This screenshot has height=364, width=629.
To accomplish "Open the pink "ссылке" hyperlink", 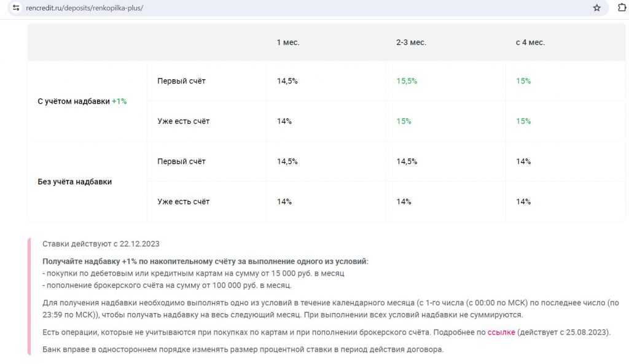I will click(501, 332).
